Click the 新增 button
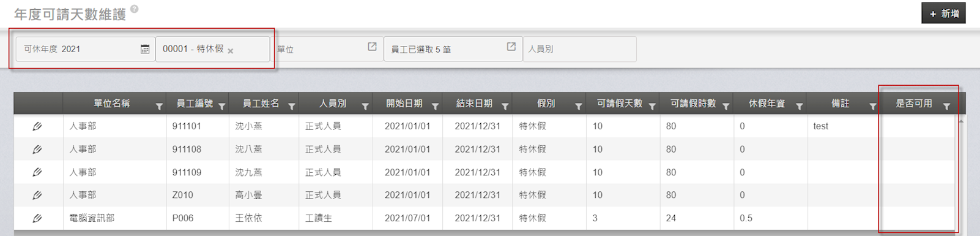 [x=943, y=13]
